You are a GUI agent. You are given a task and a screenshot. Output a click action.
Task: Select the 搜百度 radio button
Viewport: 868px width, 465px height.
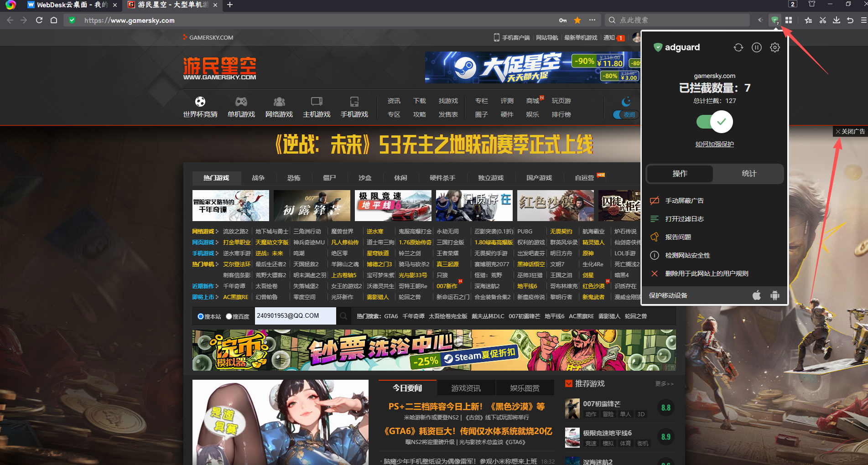(x=229, y=316)
